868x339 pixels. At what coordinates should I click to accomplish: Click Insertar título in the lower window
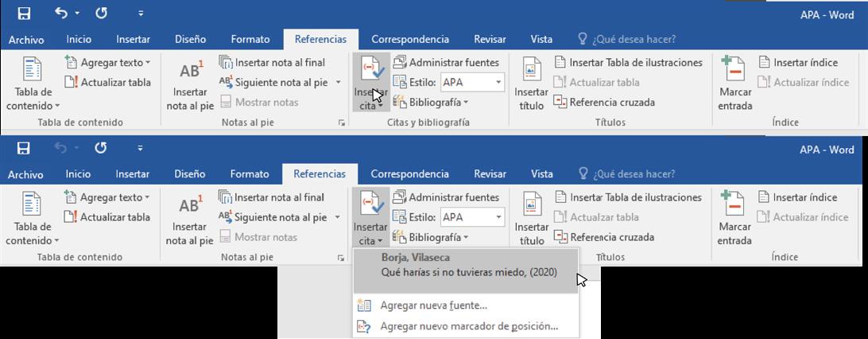tap(532, 218)
